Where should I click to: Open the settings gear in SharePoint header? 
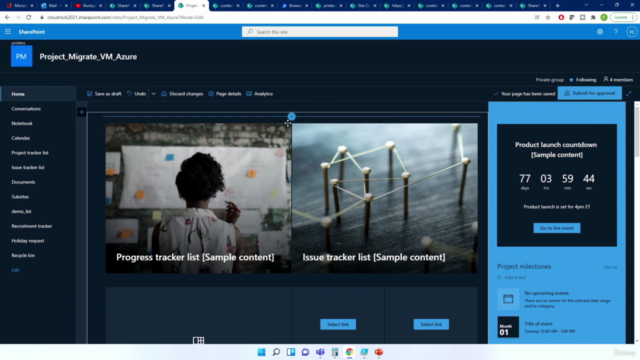(x=600, y=32)
